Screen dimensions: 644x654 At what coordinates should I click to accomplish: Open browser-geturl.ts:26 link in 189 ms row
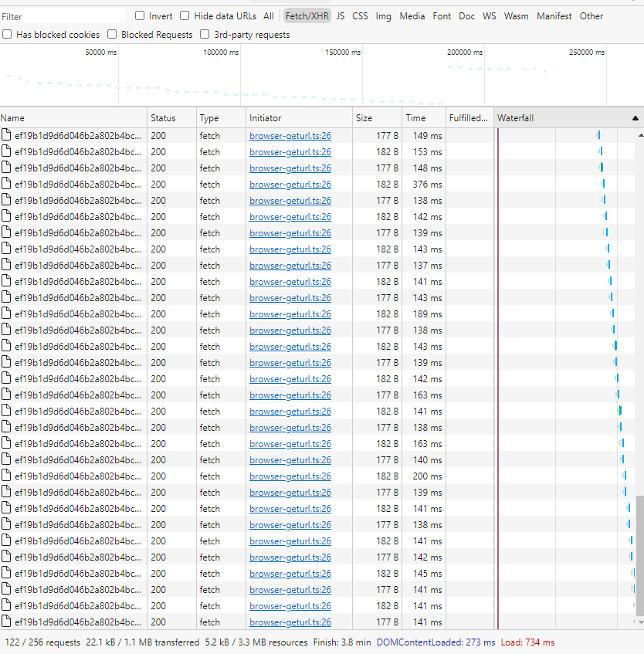pos(290,314)
